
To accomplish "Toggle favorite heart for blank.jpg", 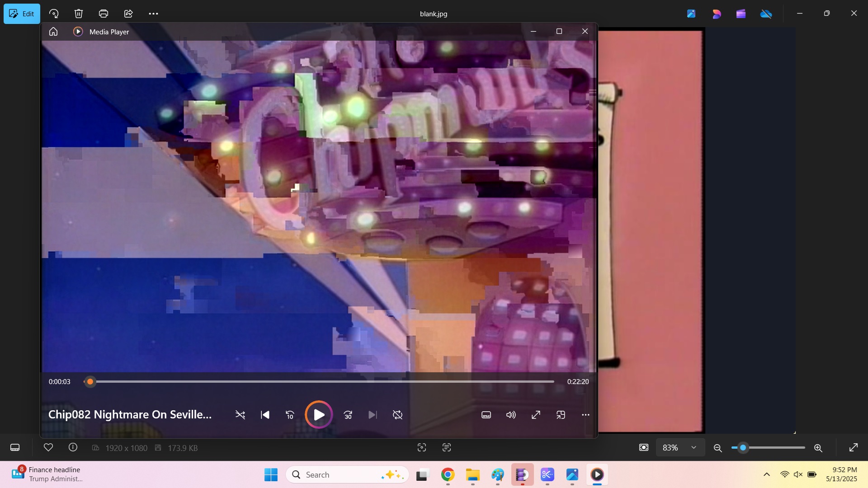I will [x=48, y=447].
